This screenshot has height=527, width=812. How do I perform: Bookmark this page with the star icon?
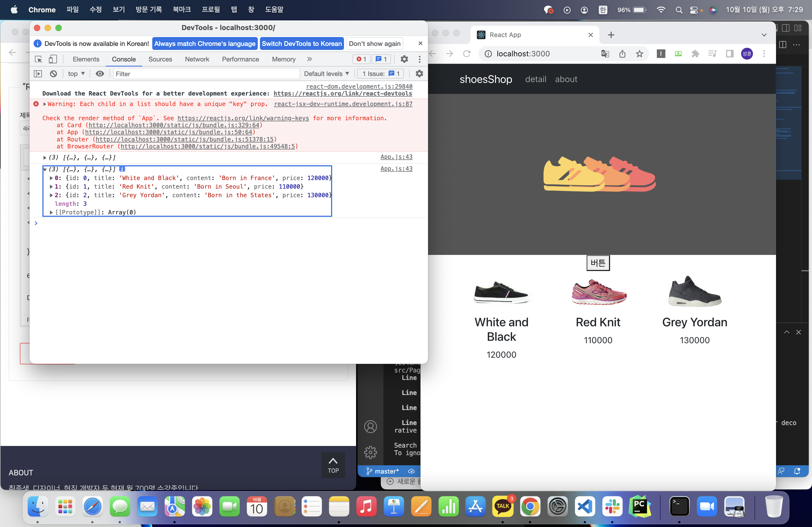tap(639, 54)
